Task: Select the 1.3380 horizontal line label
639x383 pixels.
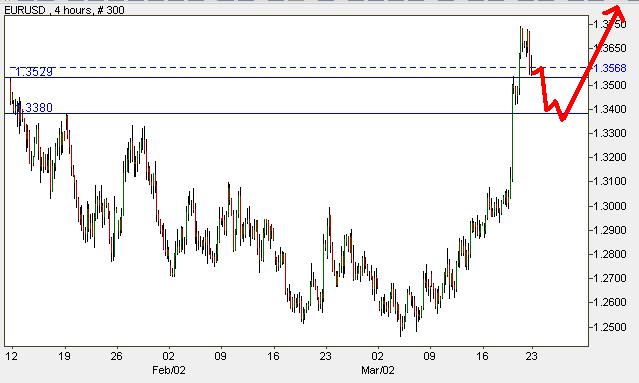Action: click(34, 108)
